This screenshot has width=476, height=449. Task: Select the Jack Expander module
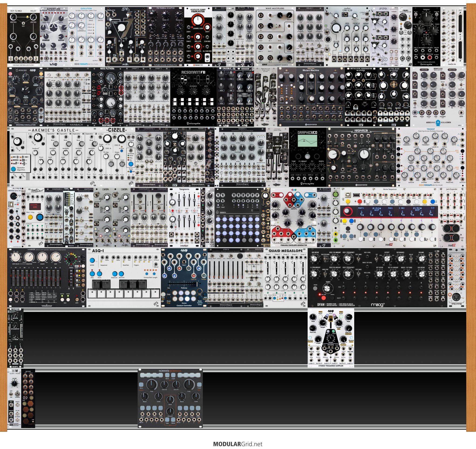pos(452,217)
